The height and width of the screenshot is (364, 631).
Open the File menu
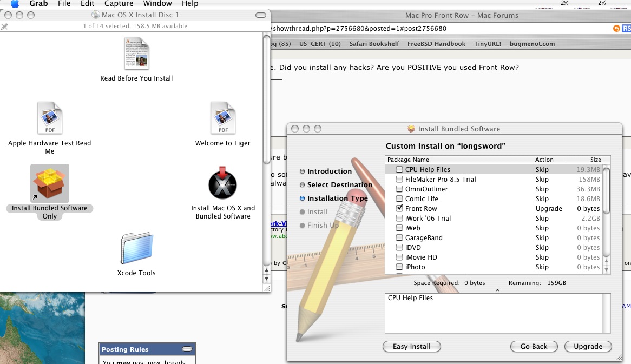click(x=64, y=4)
